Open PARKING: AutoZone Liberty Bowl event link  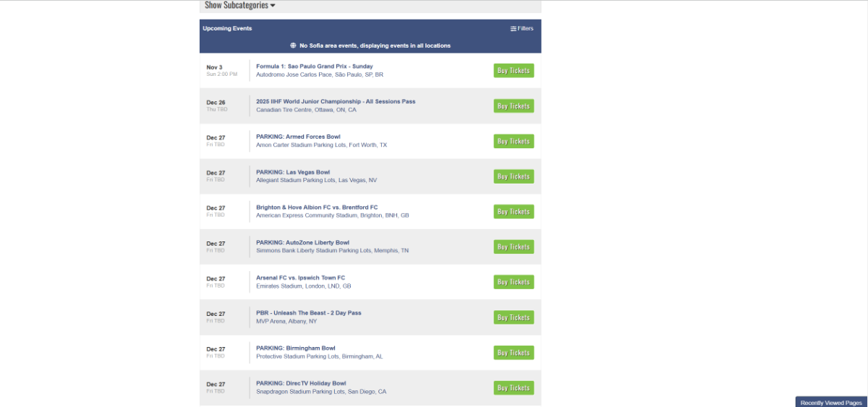pos(302,242)
